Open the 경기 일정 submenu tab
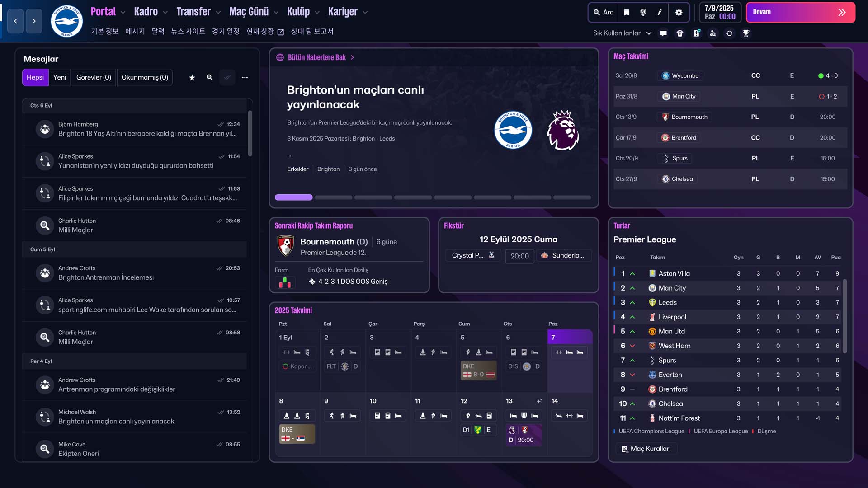 point(226,31)
